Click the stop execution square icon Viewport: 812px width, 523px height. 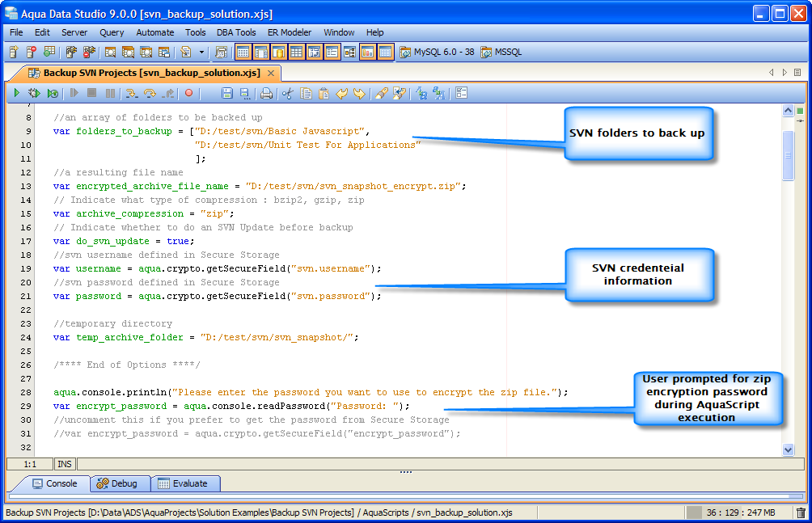tap(91, 93)
